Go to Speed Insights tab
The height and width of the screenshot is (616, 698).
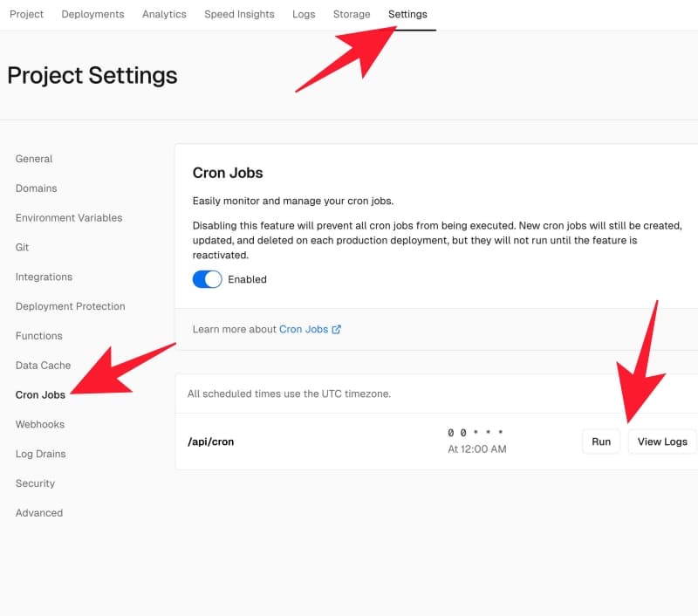point(239,14)
